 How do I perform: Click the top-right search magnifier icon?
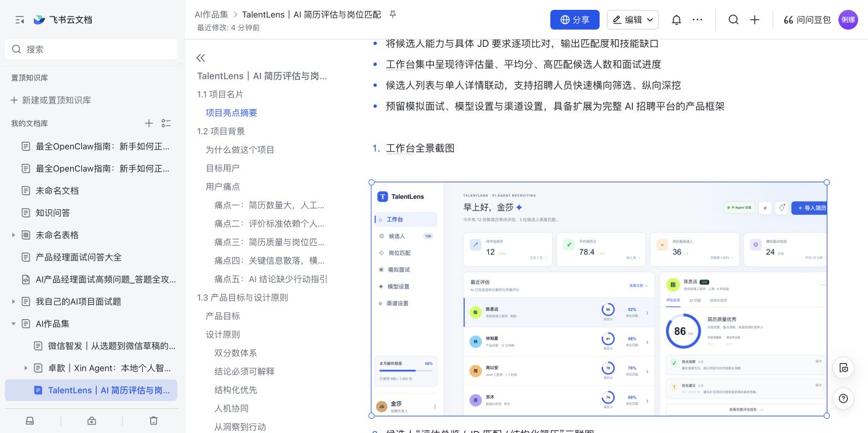733,20
